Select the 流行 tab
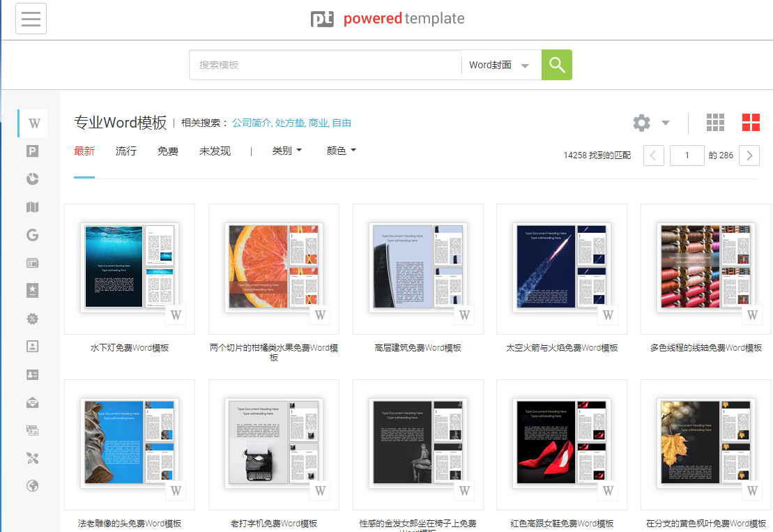This screenshot has height=532, width=773. click(x=125, y=151)
